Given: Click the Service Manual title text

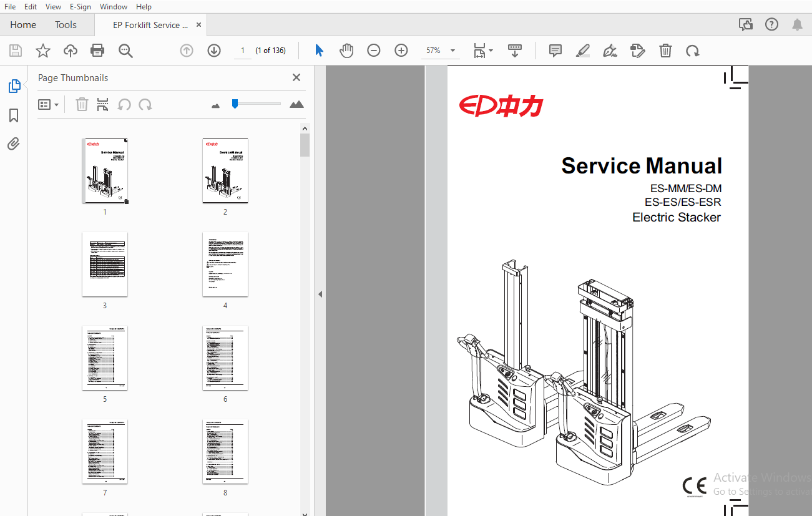Looking at the screenshot, I should pos(642,166).
